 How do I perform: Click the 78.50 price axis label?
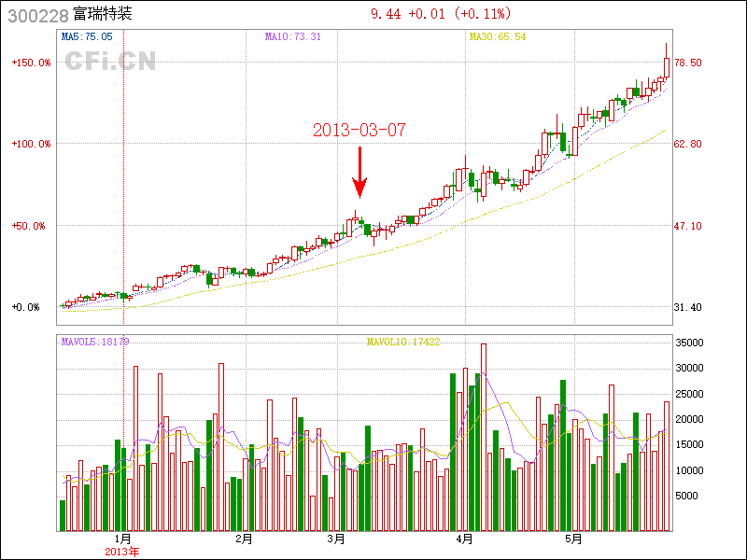pyautogui.click(x=688, y=63)
